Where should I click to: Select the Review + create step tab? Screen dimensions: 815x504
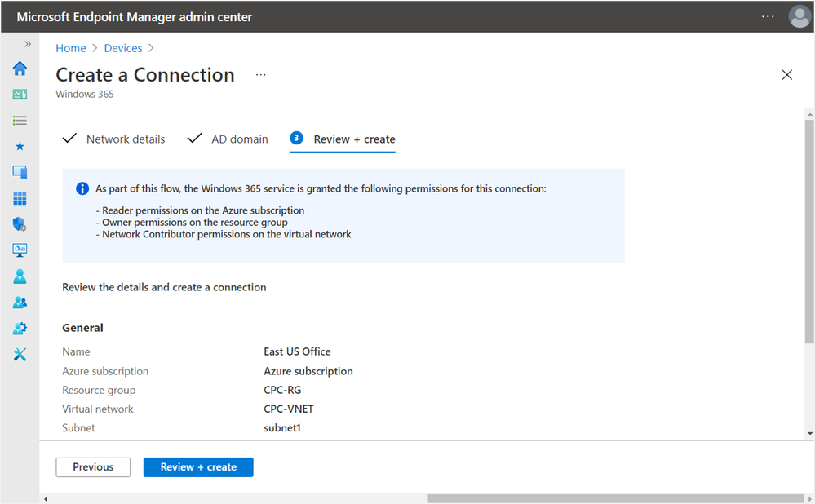[343, 139]
